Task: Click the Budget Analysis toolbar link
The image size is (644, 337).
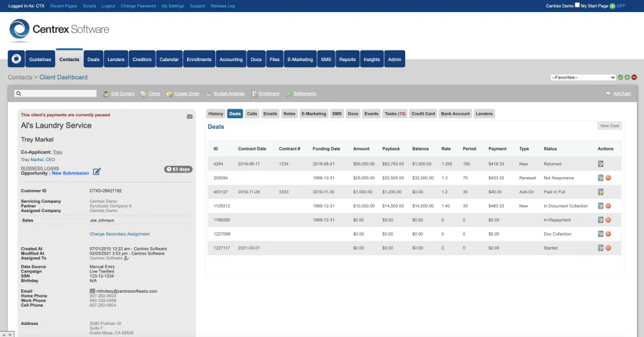Action: click(229, 94)
